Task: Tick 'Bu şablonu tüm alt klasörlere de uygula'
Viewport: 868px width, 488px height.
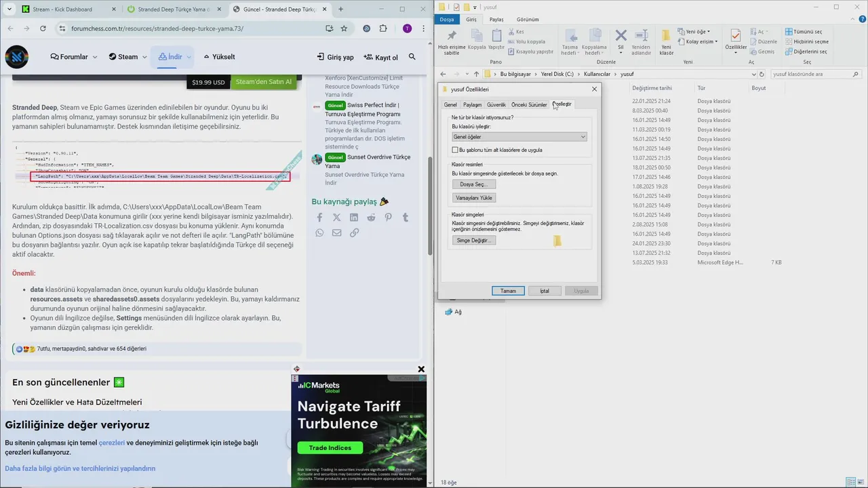Action: pos(455,150)
